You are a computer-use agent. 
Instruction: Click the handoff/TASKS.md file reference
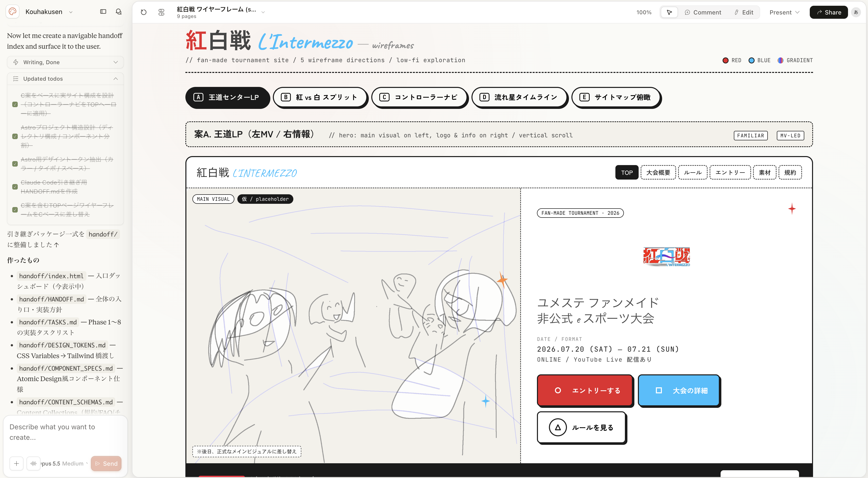click(x=48, y=322)
